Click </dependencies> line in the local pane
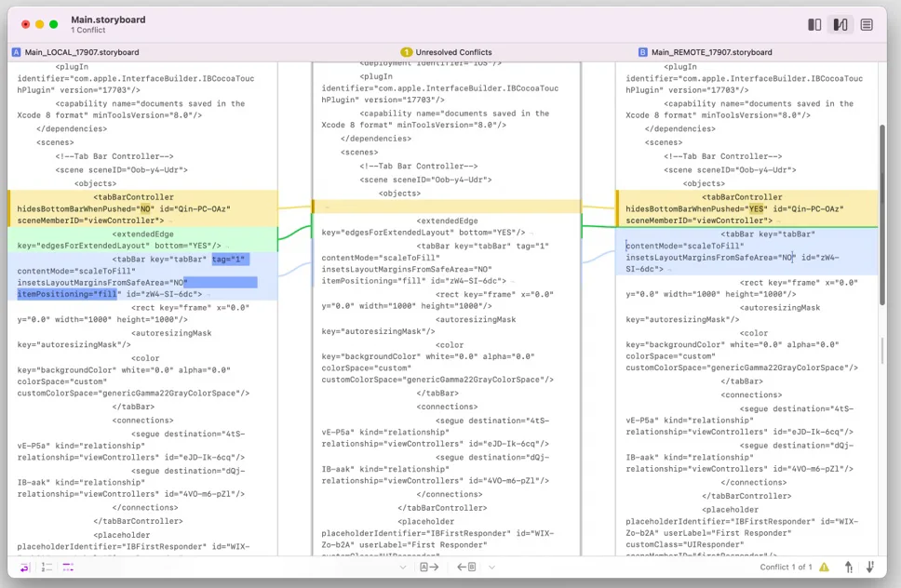This screenshot has width=901, height=588. pos(72,128)
